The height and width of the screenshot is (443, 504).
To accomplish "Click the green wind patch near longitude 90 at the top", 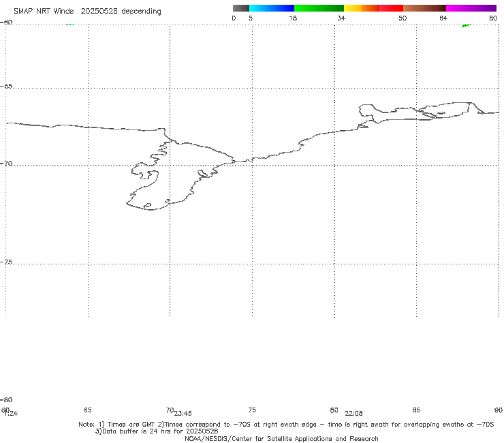I will 467,25.
